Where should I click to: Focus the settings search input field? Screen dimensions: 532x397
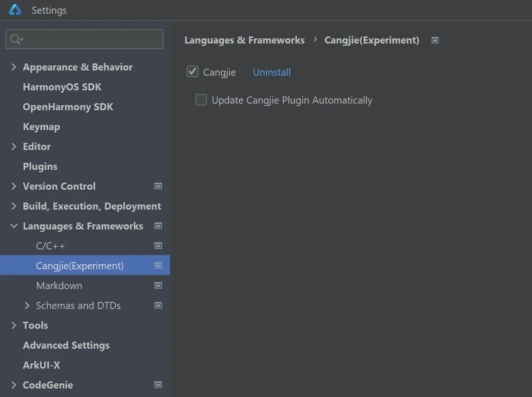[x=92, y=39]
